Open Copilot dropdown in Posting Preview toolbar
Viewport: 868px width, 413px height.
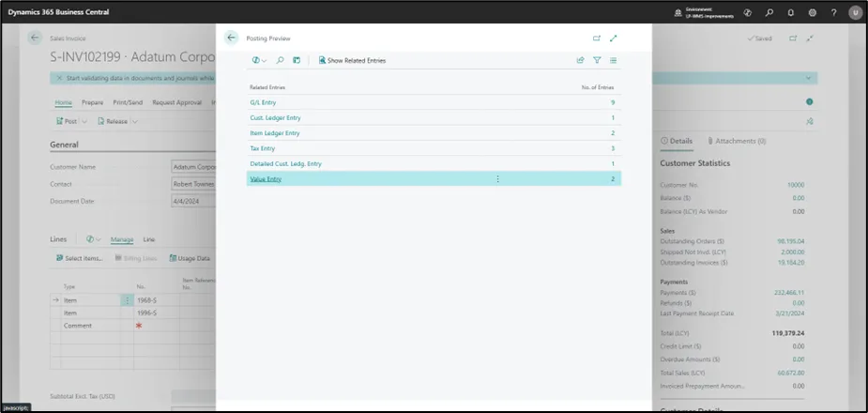click(x=259, y=60)
